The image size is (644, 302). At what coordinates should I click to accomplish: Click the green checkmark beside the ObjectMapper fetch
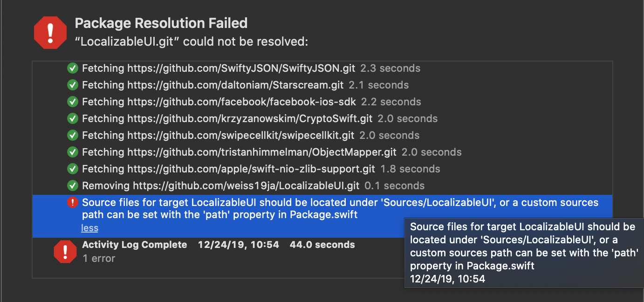pos(72,152)
